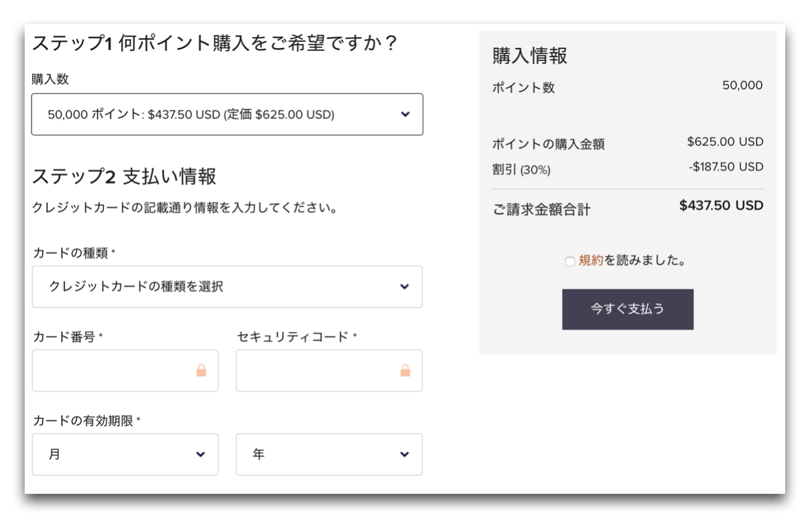Click the lock icon in security code field
Screen dimensions: 812x524
click(x=405, y=370)
